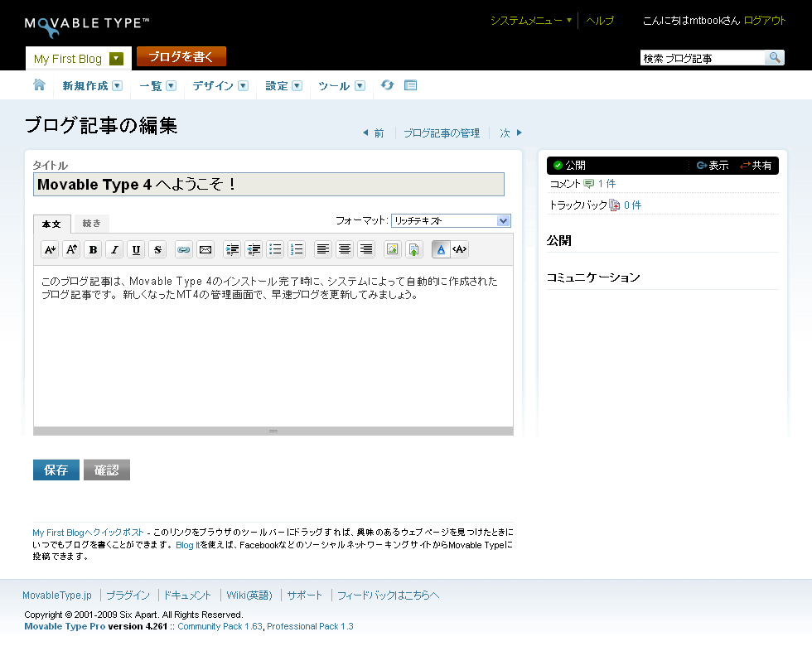Toggle strikethrough formatting
This screenshot has height=651, width=812.
click(x=157, y=249)
